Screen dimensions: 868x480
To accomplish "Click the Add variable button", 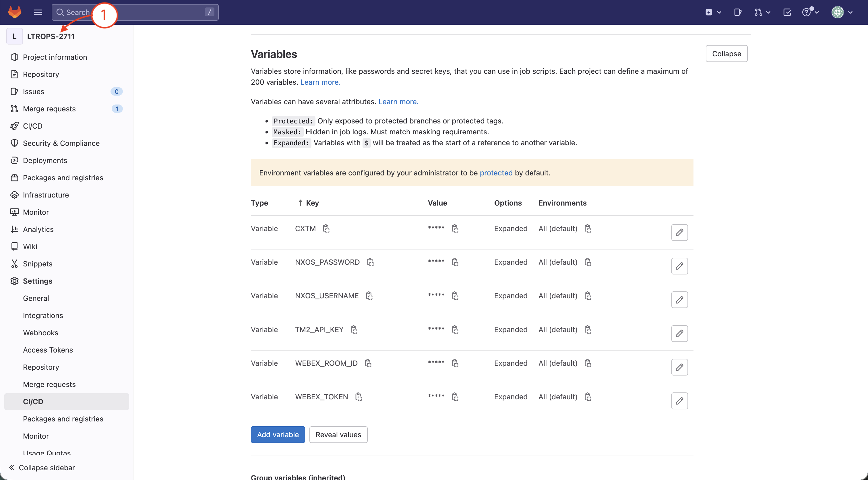I will click(278, 434).
